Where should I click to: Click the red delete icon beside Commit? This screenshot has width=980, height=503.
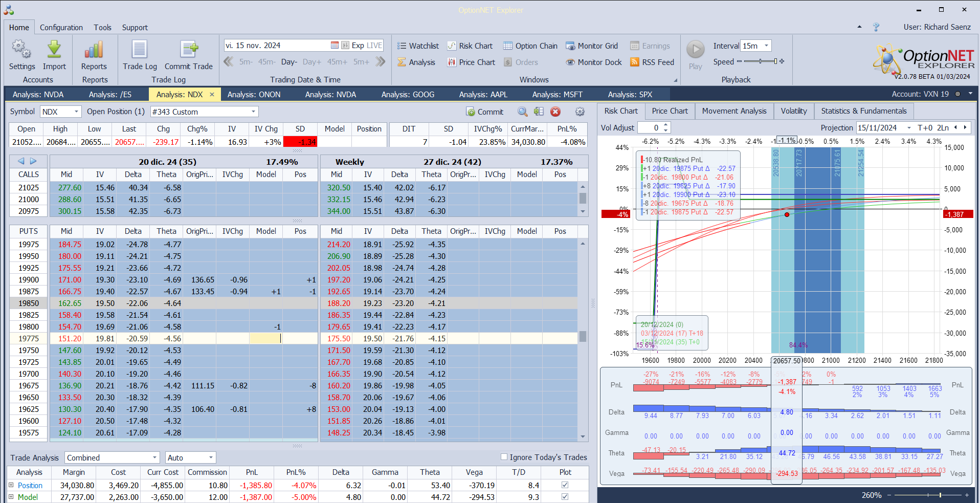[555, 112]
